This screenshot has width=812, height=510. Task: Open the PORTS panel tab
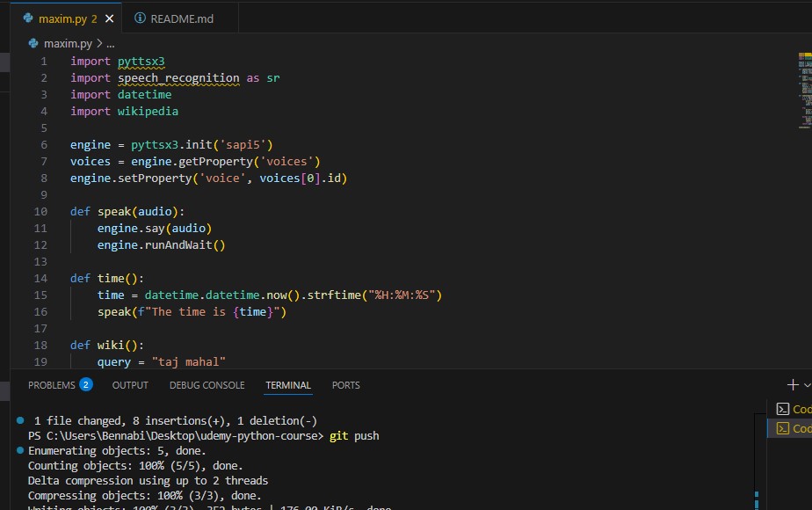346,385
